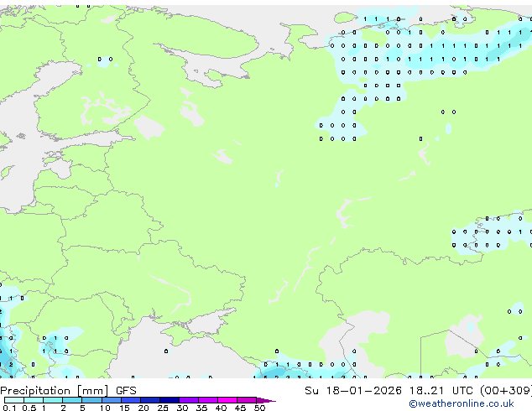The width and height of the screenshot is (532, 411).
Task: Pick the 40–45 mm magenta swatch
Action: click(x=227, y=400)
